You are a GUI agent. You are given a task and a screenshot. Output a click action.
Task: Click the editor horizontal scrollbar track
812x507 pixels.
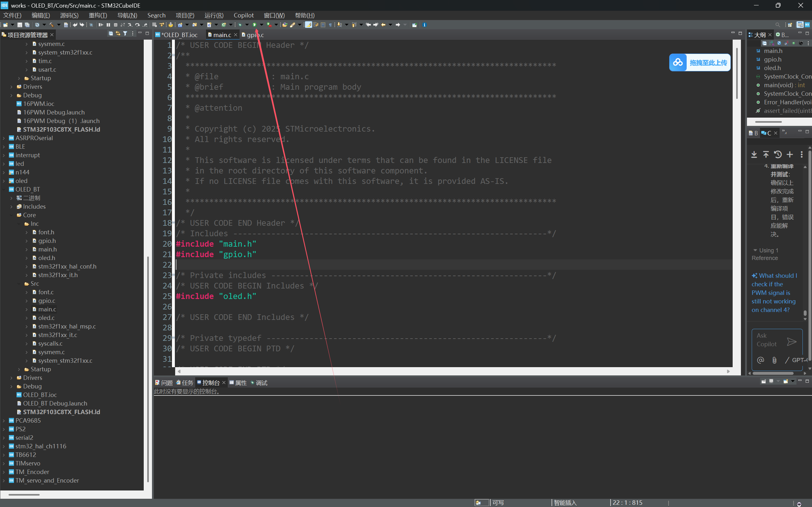(x=453, y=371)
